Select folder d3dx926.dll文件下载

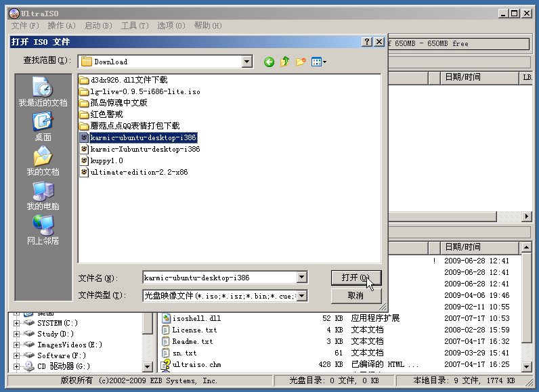pos(123,80)
